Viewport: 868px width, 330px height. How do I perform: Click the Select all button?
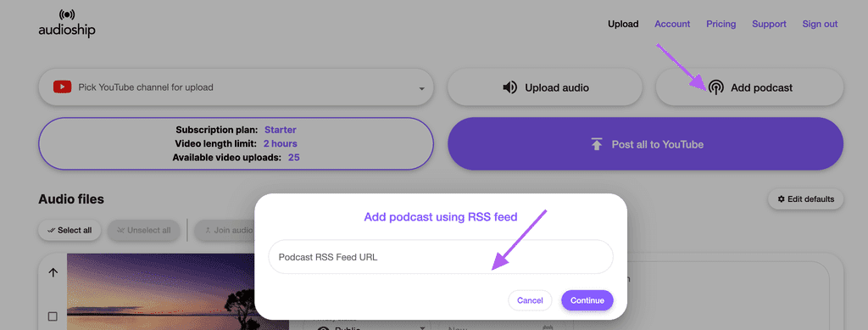click(x=70, y=231)
